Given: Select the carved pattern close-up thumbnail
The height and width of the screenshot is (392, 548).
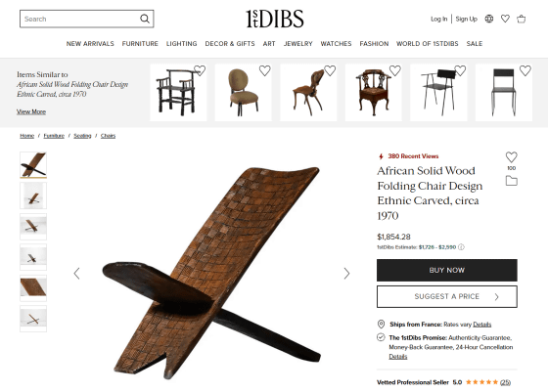Looking at the screenshot, I should [x=33, y=288].
